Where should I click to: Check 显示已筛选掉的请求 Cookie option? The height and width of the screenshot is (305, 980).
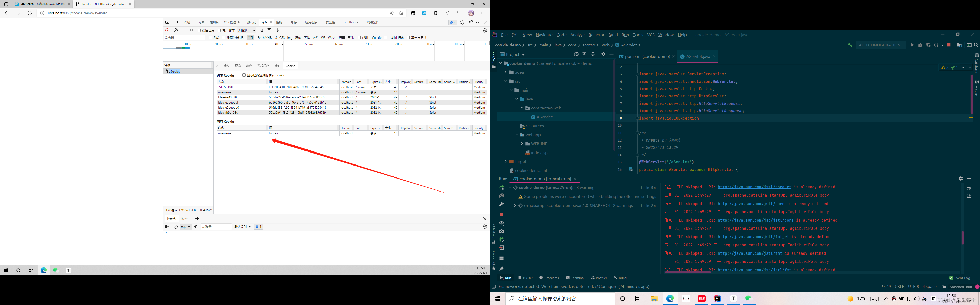244,75
